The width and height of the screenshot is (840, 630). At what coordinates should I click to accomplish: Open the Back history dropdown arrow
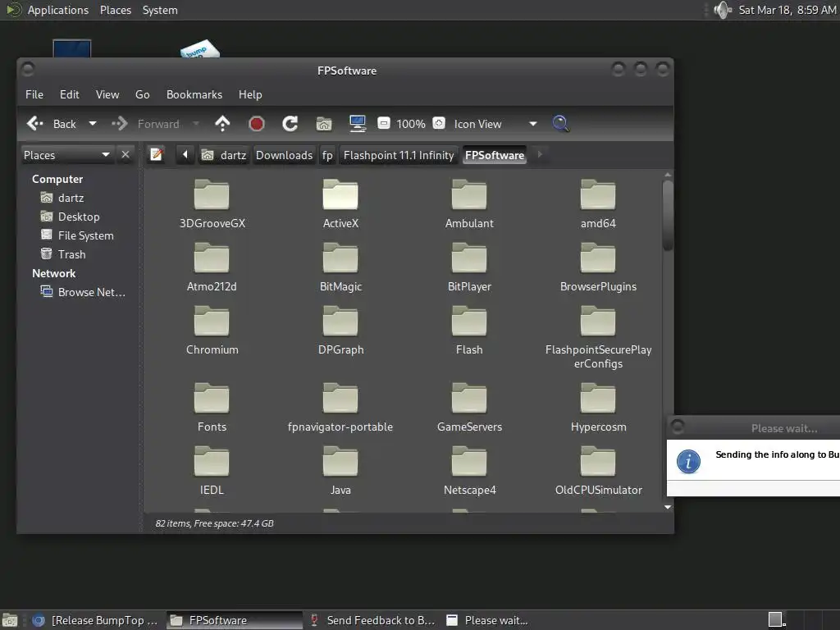(93, 124)
